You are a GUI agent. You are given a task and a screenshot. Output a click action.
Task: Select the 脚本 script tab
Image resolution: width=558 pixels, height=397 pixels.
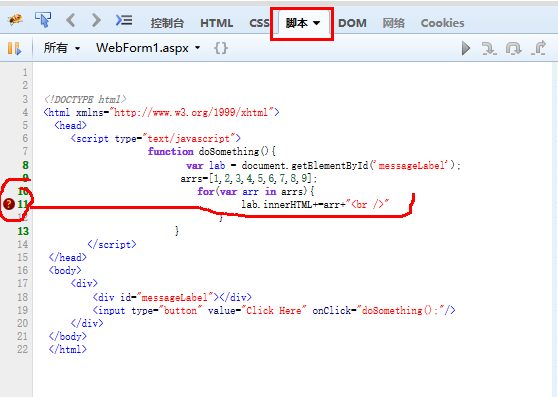click(296, 23)
